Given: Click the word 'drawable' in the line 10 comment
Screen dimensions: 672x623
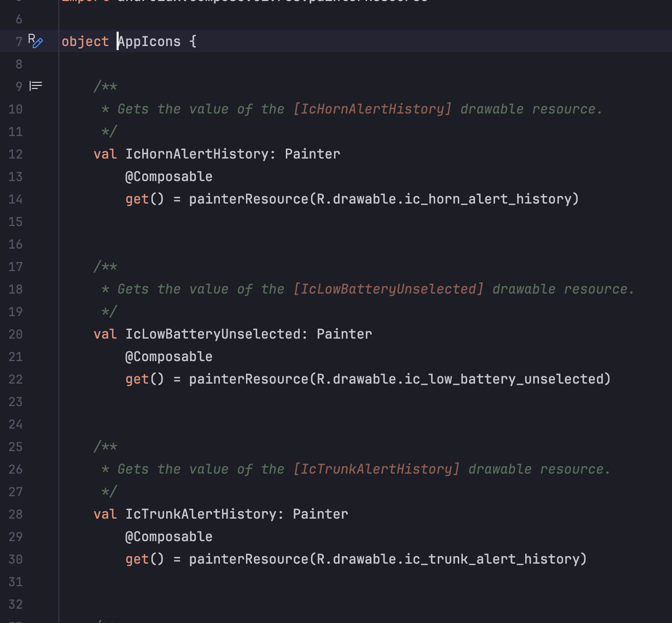Looking at the screenshot, I should (x=492, y=109).
